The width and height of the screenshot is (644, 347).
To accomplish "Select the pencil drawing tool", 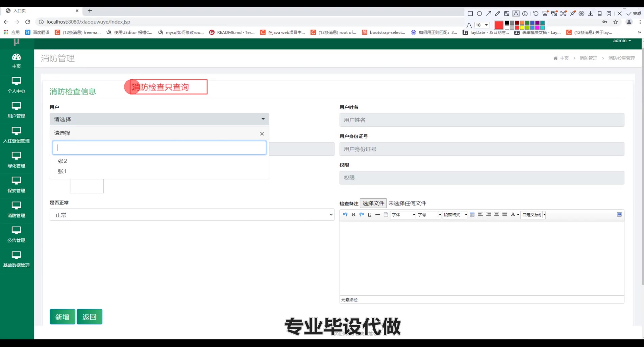I will click(498, 14).
